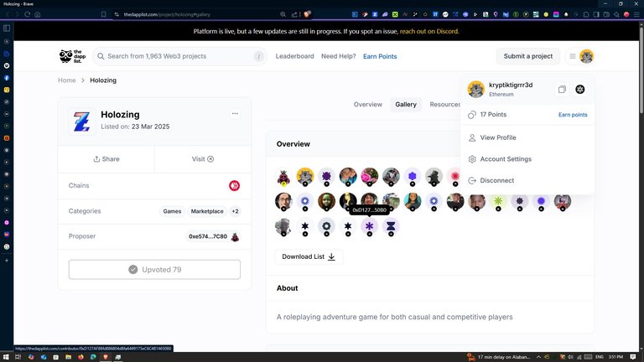The height and width of the screenshot is (362, 644).
Task: Click the slash shortcut hint in search
Action: pyautogui.click(x=259, y=56)
